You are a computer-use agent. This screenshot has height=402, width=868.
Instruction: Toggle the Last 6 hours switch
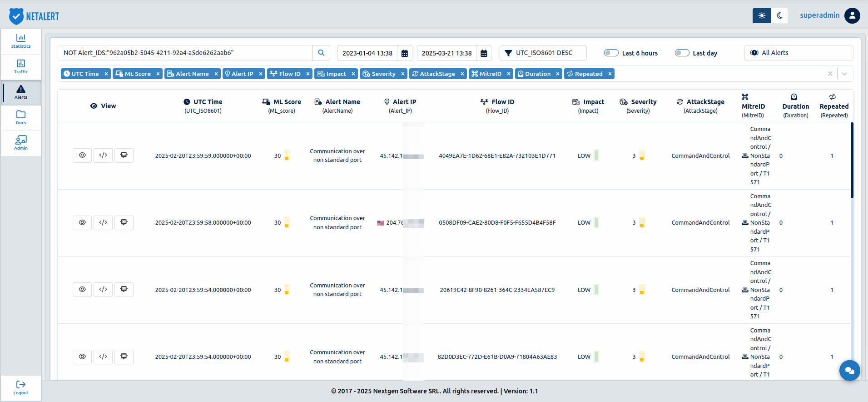[x=611, y=53]
